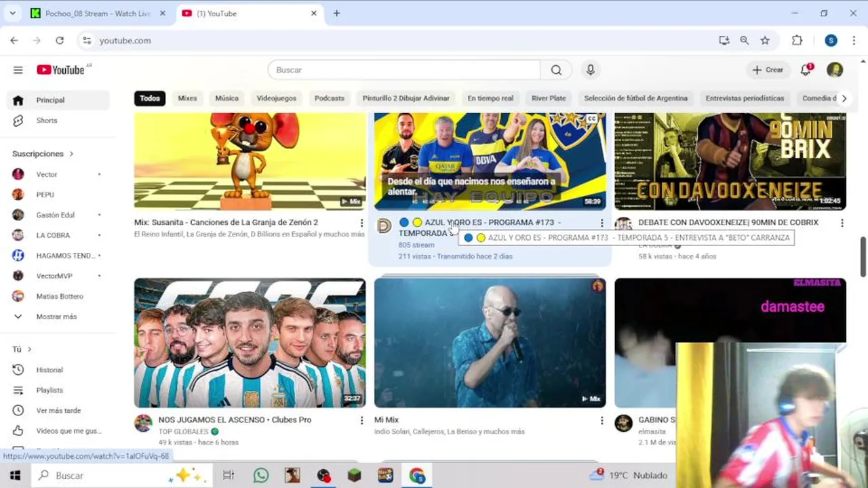Open options menu for AZUL Y ORO ES

[x=601, y=223]
